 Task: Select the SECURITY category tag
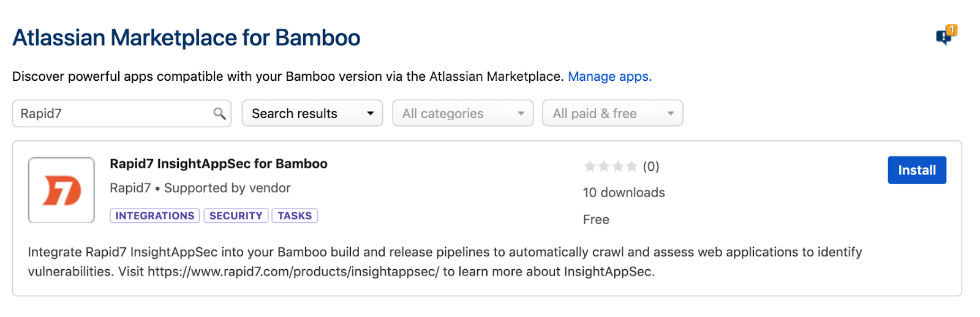236,216
